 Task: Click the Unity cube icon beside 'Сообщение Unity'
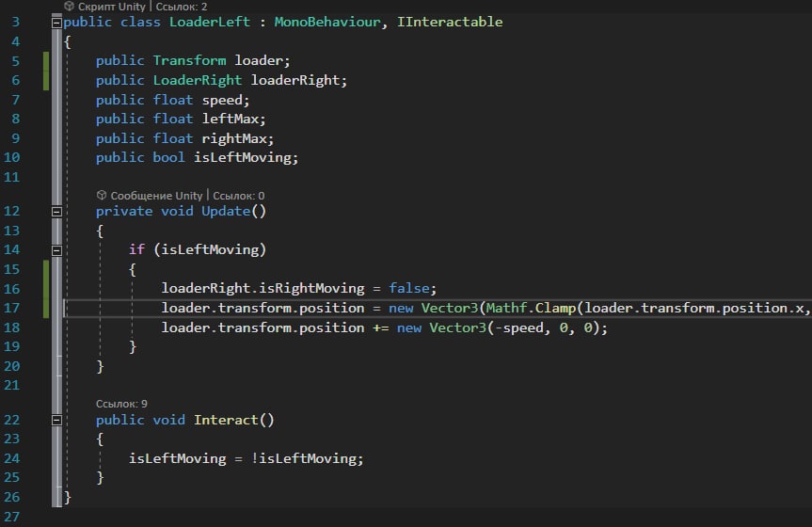[102, 196]
